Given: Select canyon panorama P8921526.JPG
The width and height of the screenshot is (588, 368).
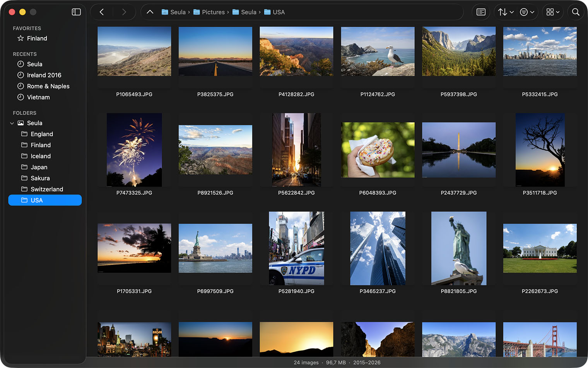Looking at the screenshot, I should (215, 150).
